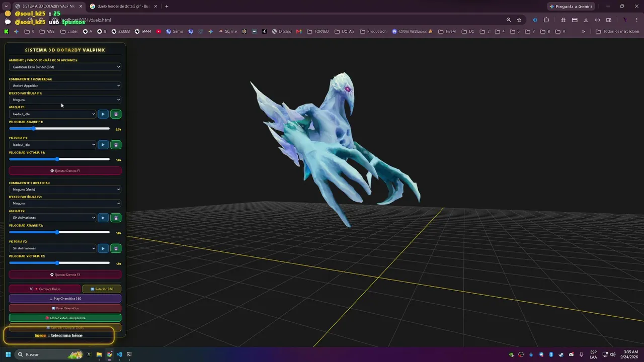The image size is (644, 362).
Task: Save the Victoria F2 animation selection
Action: coord(116,248)
